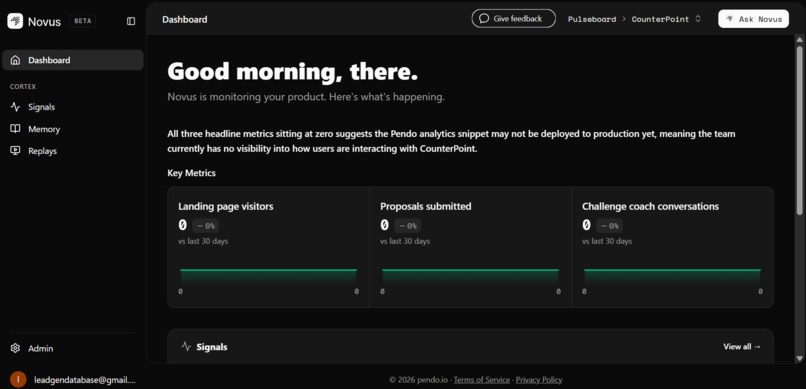Open the Privacy Policy link

(x=539, y=380)
